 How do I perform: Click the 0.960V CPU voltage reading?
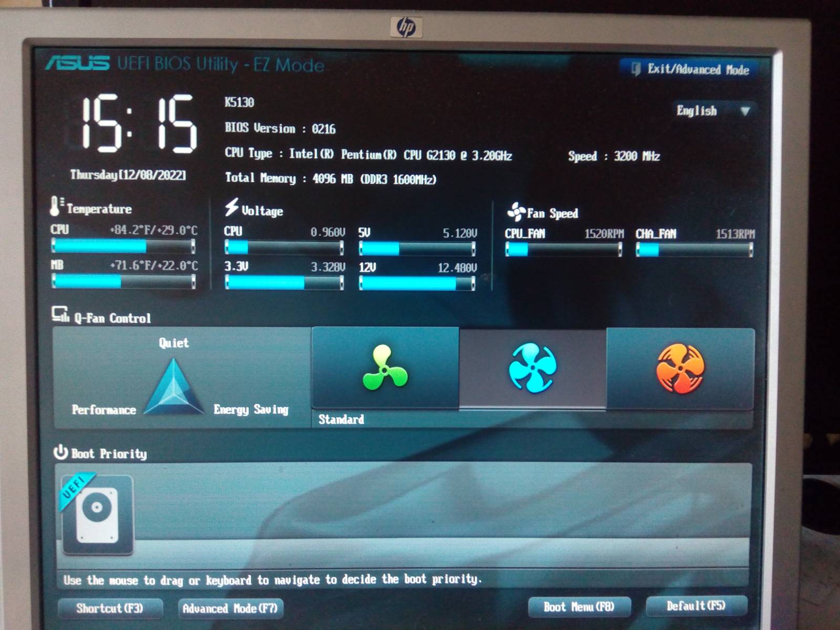tap(328, 232)
